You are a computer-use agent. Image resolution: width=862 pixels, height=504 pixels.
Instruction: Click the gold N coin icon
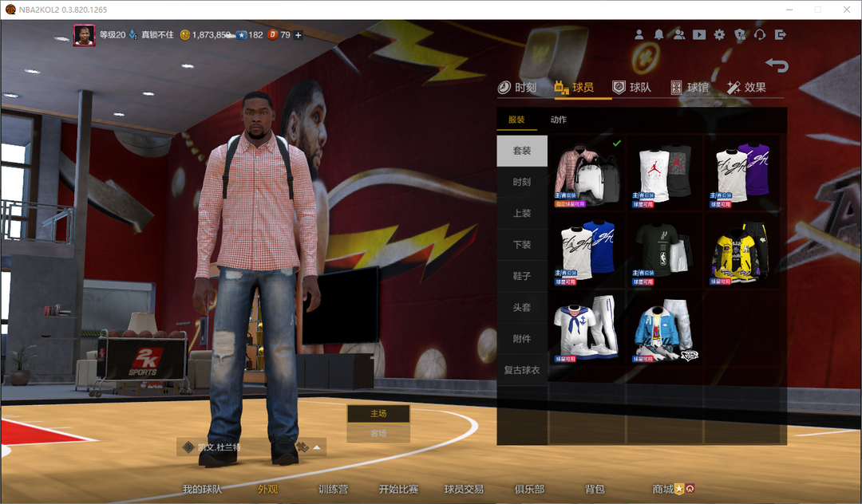pos(185,34)
